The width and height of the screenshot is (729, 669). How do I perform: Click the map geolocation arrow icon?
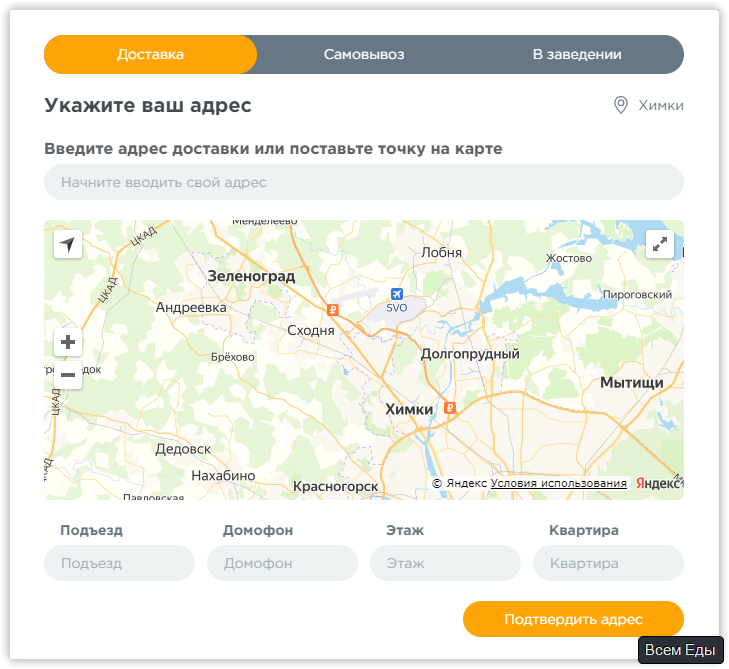[68, 244]
